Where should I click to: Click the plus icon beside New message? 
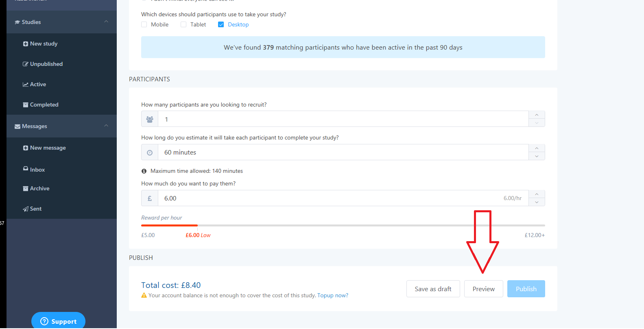pyautogui.click(x=26, y=148)
